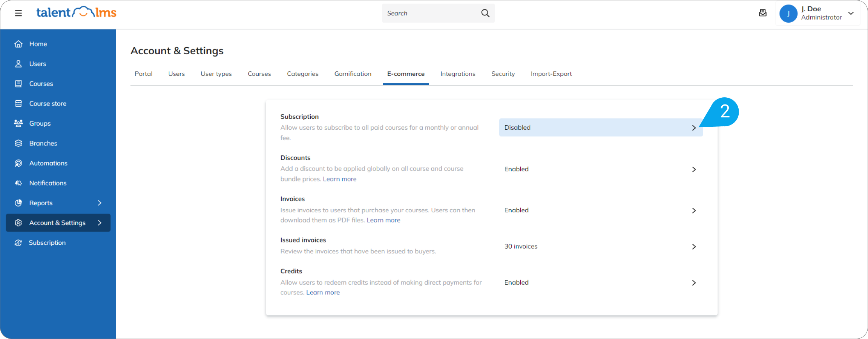Click the Disabled subscription status row
This screenshot has width=868, height=339.
pos(601,127)
